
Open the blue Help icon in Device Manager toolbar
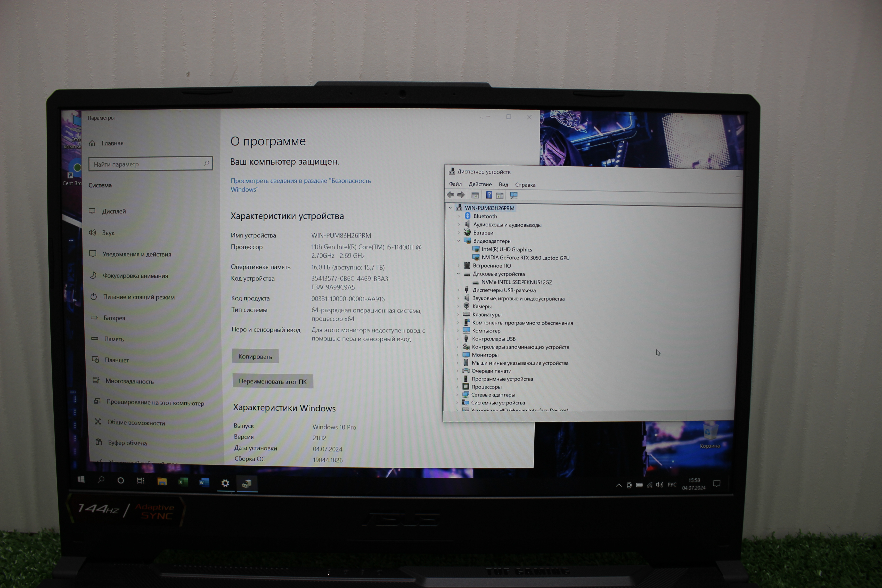(489, 195)
